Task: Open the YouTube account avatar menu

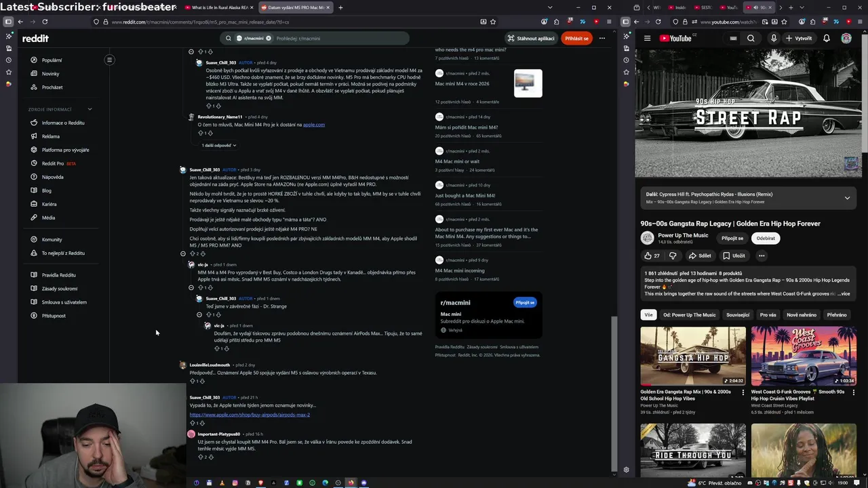Action: (846, 39)
